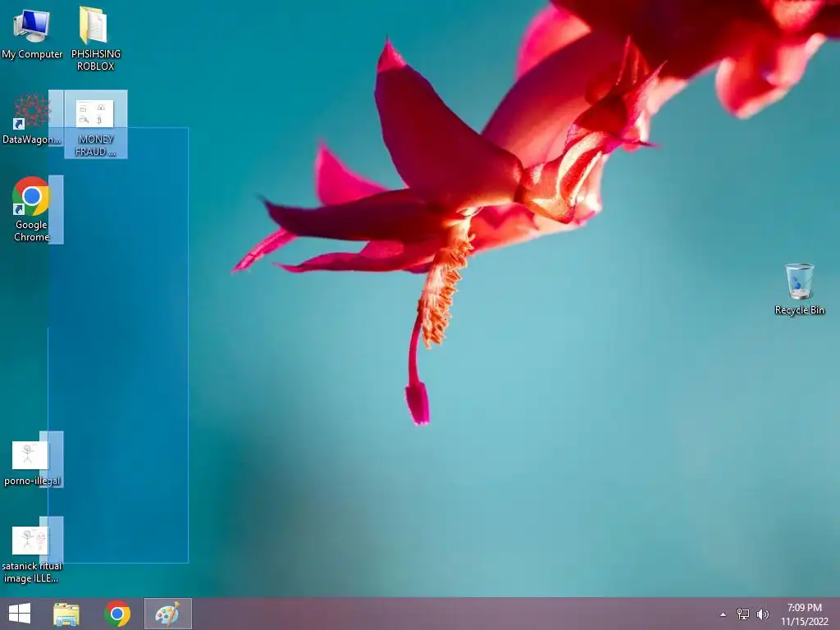Open the Windows Start menu
Screen dimensions: 840x630
(x=20, y=614)
